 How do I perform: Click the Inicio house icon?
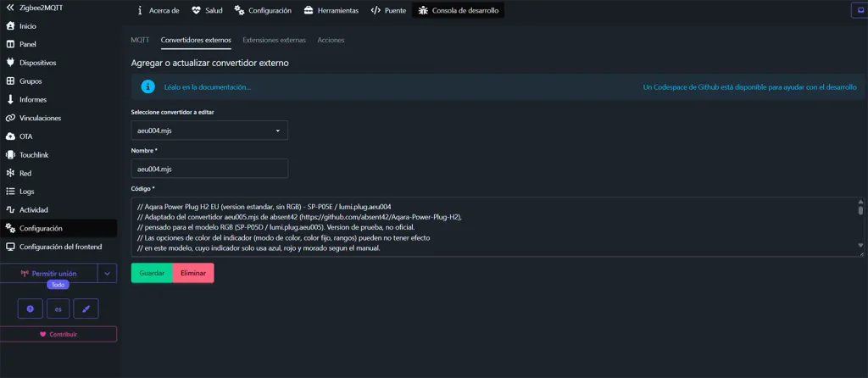10,26
